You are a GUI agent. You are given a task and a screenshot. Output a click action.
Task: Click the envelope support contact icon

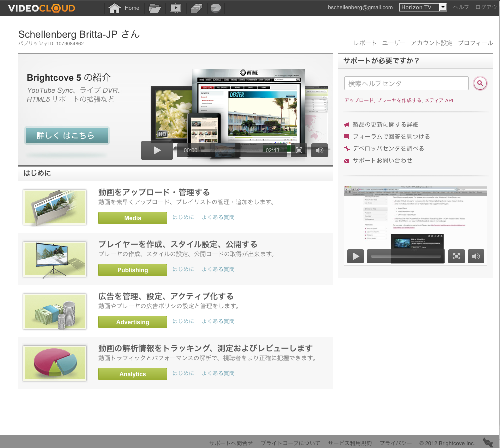[x=347, y=160]
